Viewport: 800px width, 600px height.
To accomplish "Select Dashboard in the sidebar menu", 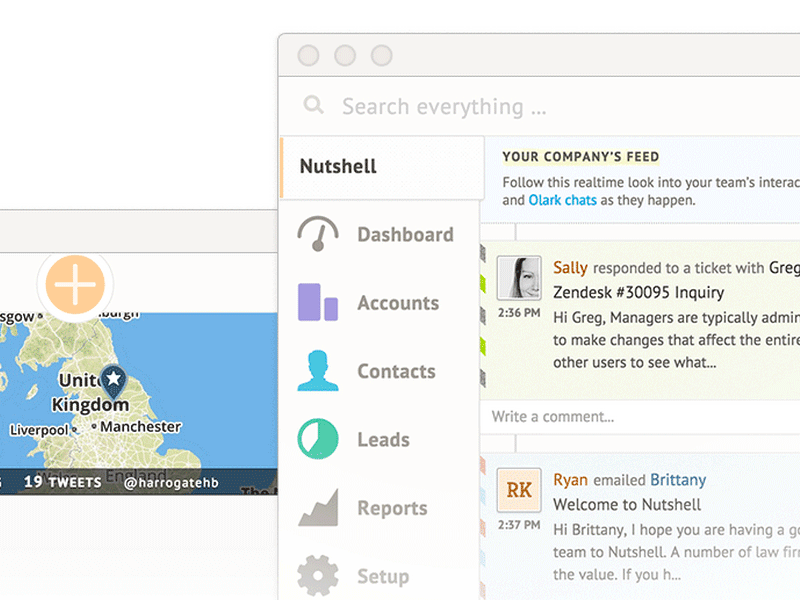I will click(x=405, y=234).
